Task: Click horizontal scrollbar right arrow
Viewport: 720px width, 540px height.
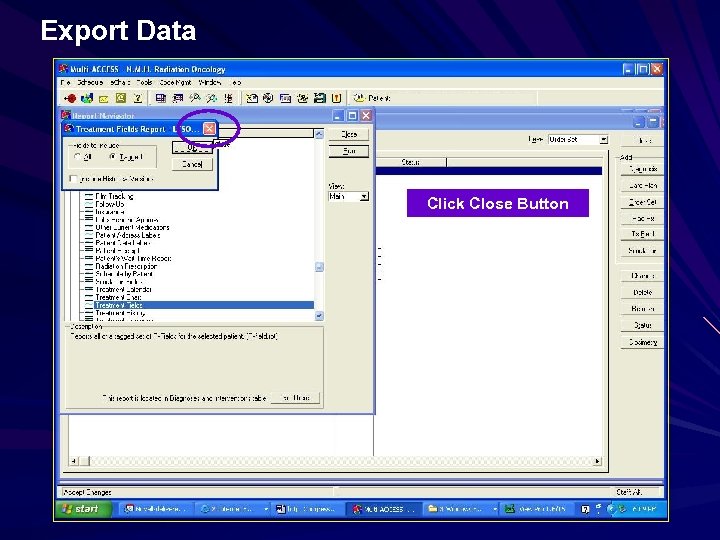Action: [x=597, y=461]
